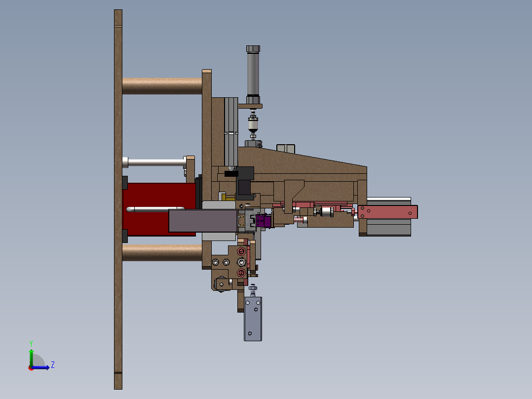Select the red coil spring under the slide
532x399 pixels.
(299, 220)
